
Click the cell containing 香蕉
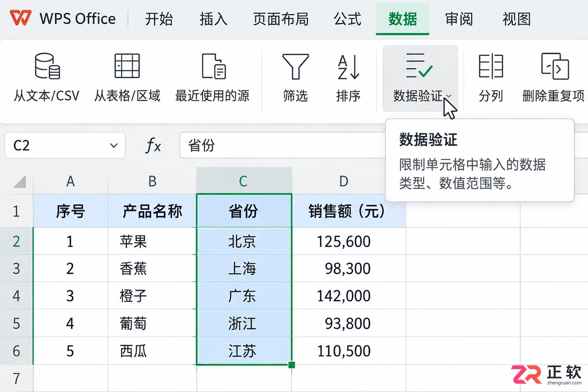(x=152, y=268)
